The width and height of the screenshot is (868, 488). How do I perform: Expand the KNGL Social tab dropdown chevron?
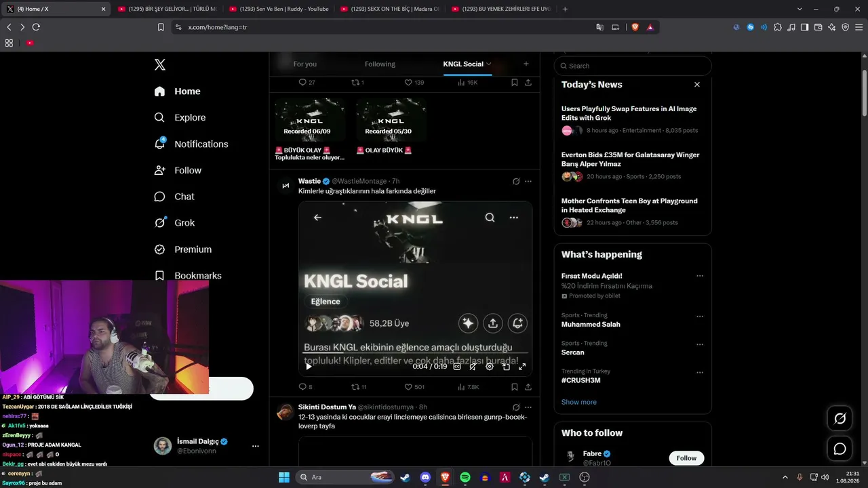coord(488,64)
